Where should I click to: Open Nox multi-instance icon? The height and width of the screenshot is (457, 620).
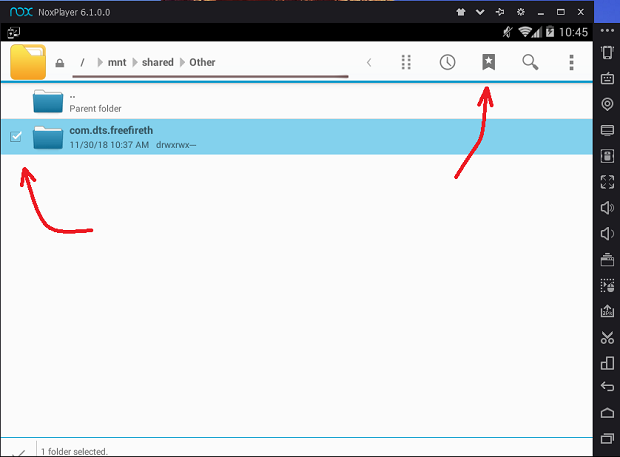click(x=607, y=363)
